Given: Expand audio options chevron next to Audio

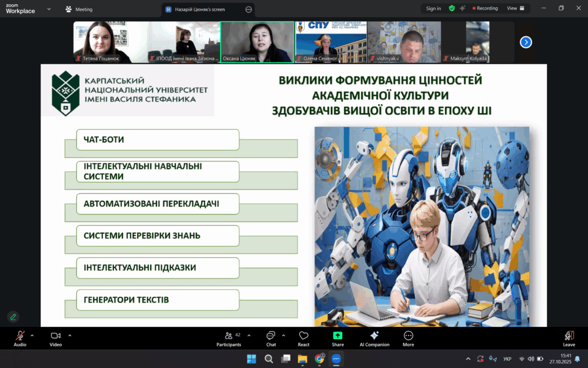Looking at the screenshot, I should tap(32, 336).
